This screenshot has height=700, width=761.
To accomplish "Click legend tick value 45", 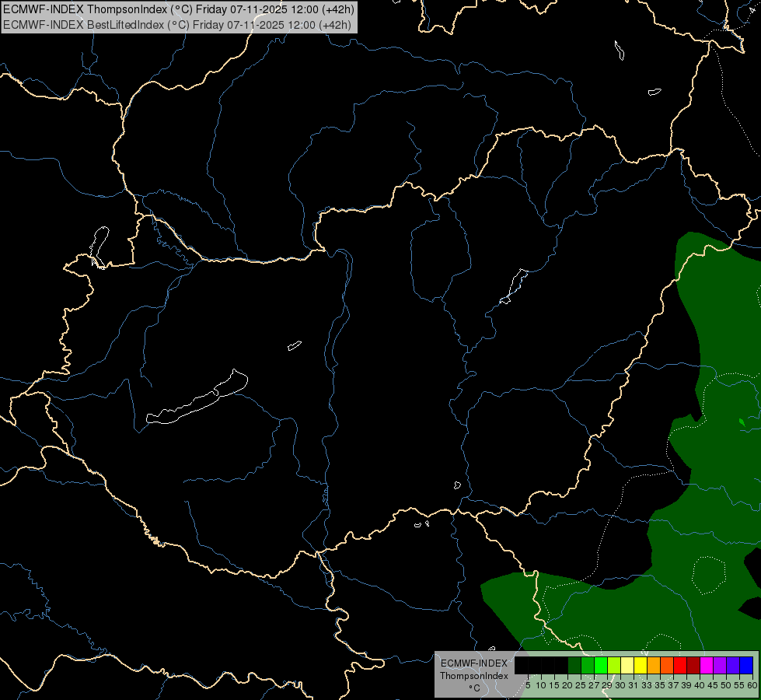I will click(x=713, y=685).
